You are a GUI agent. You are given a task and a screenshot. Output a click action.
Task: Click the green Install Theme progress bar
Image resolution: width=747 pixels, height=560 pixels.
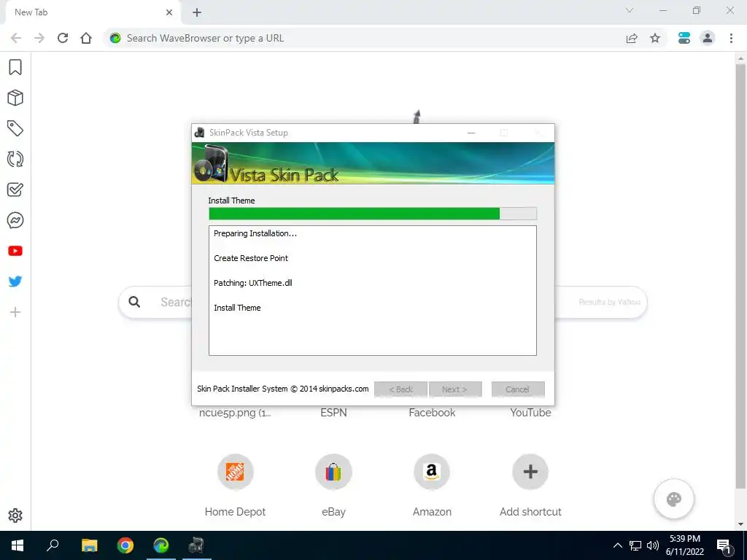tap(373, 214)
